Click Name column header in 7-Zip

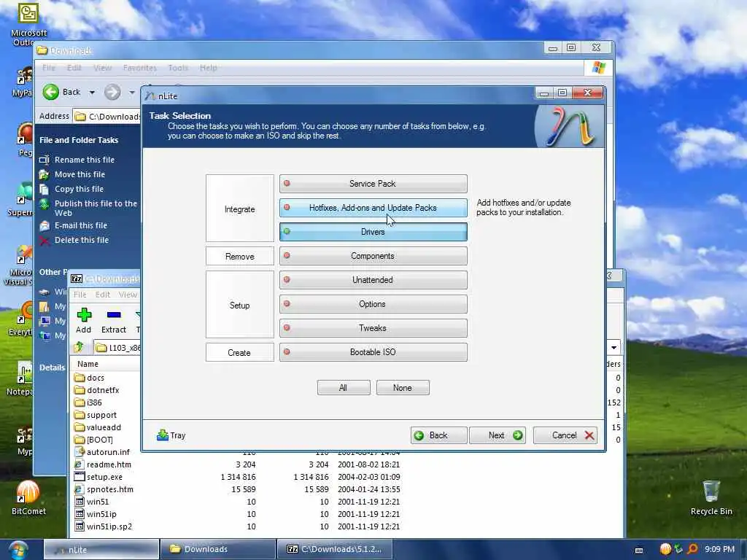tap(88, 364)
